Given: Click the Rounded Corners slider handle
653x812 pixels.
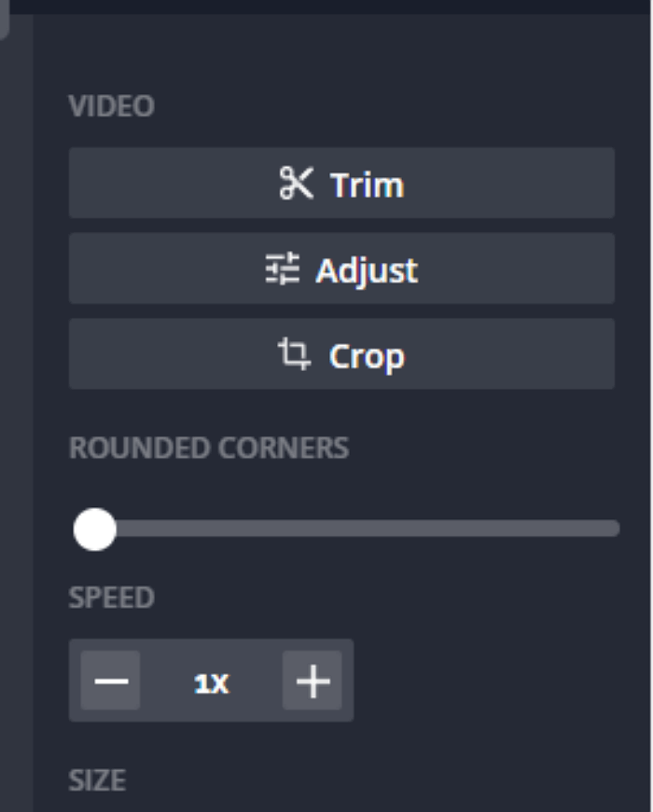Looking at the screenshot, I should point(94,530).
